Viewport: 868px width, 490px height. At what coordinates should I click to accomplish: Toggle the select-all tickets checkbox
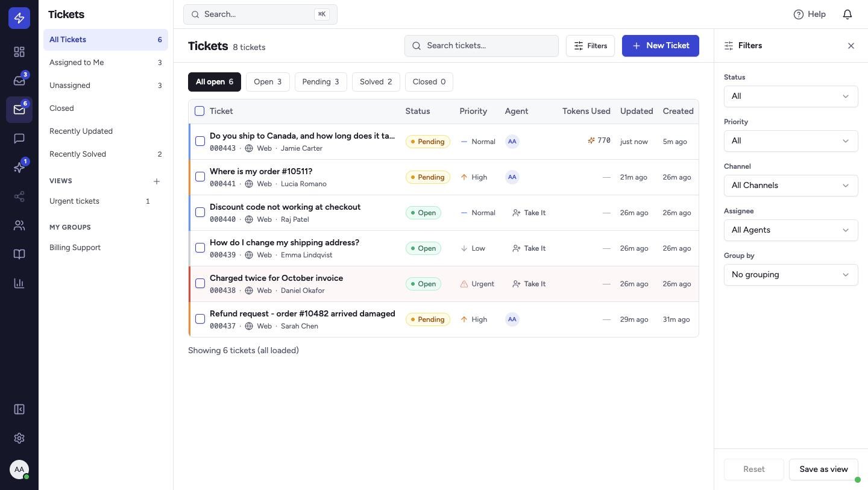pos(200,111)
